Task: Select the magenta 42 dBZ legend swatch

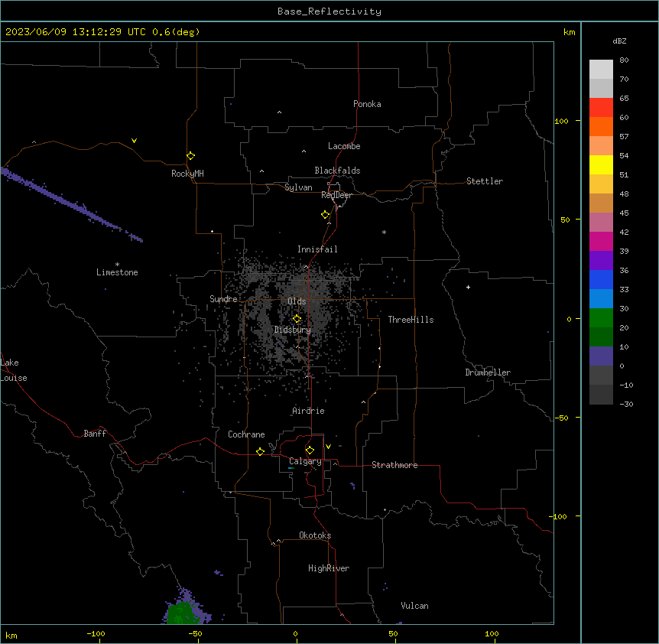Action: [601, 241]
